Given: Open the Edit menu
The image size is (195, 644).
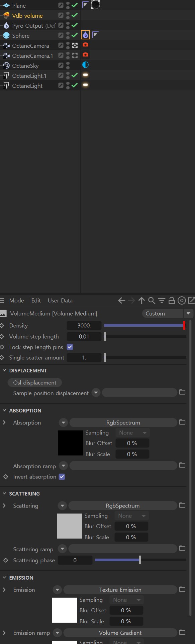Looking at the screenshot, I should click(x=36, y=300).
